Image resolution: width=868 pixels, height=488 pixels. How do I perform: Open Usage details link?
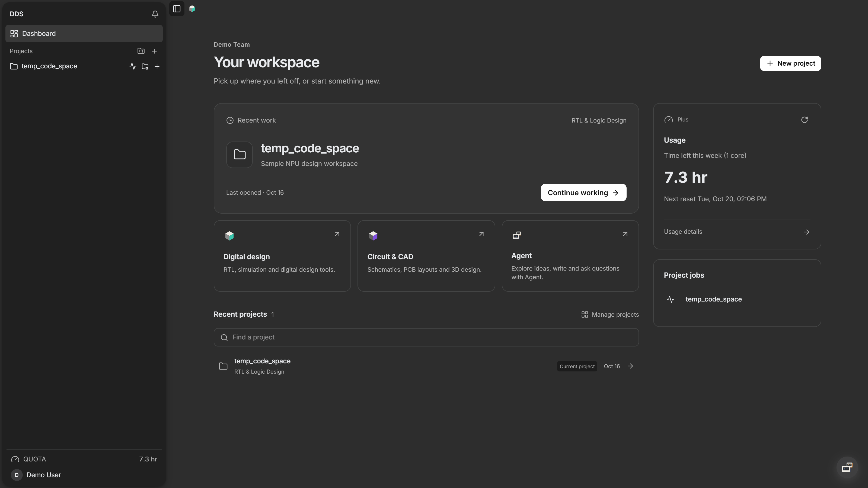737,232
